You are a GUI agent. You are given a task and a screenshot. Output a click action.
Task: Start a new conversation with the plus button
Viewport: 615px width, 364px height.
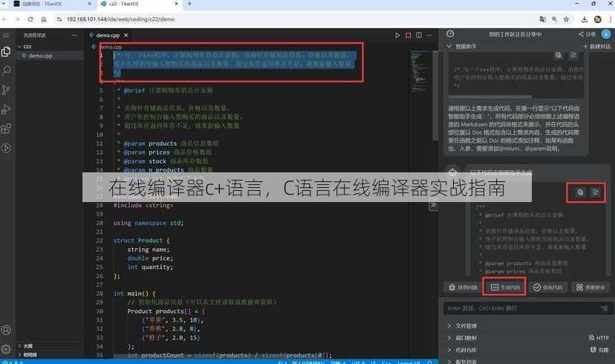[596, 46]
